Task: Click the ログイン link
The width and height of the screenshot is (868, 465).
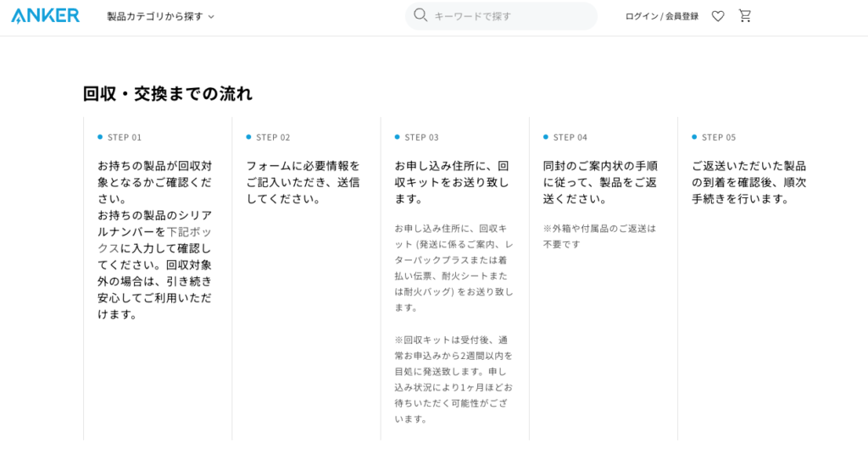Action: [641, 16]
